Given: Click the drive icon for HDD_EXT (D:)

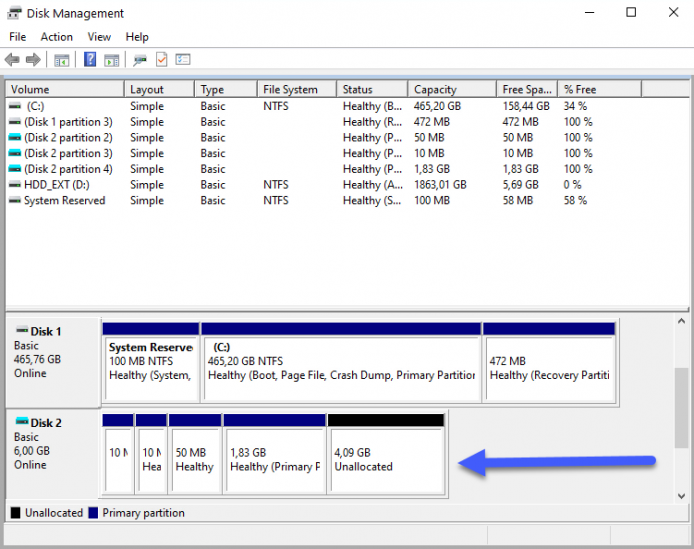Looking at the screenshot, I should (x=15, y=185).
